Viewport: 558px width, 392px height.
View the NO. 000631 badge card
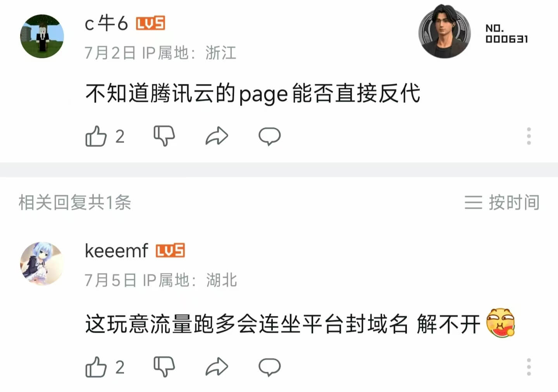click(x=474, y=32)
